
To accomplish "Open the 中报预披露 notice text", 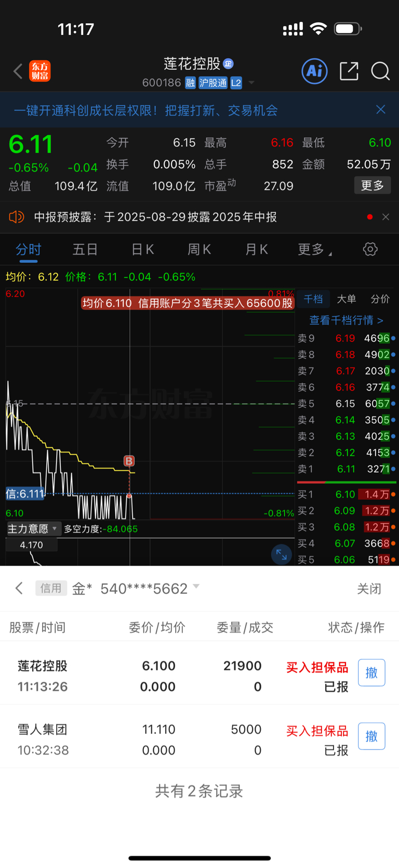I will 155,217.
